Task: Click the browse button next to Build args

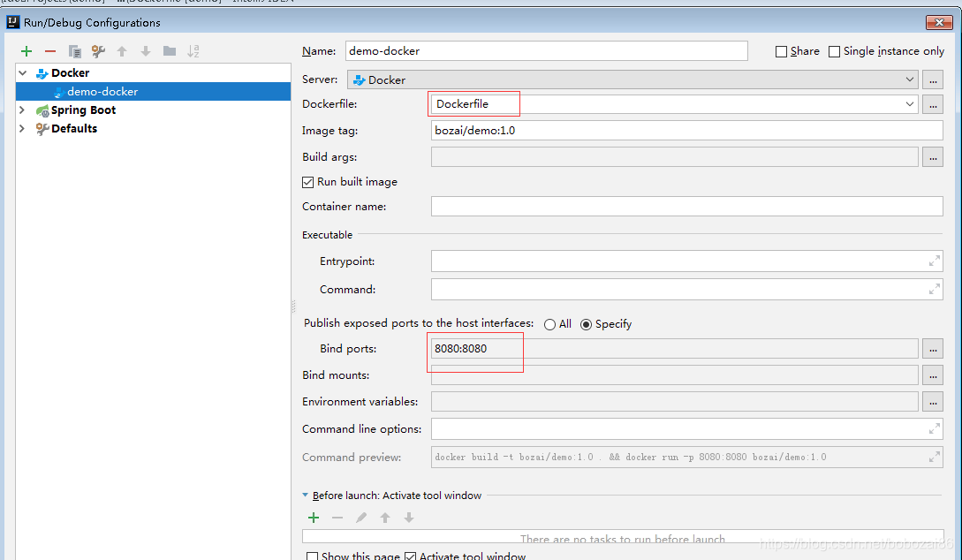Action: [932, 157]
